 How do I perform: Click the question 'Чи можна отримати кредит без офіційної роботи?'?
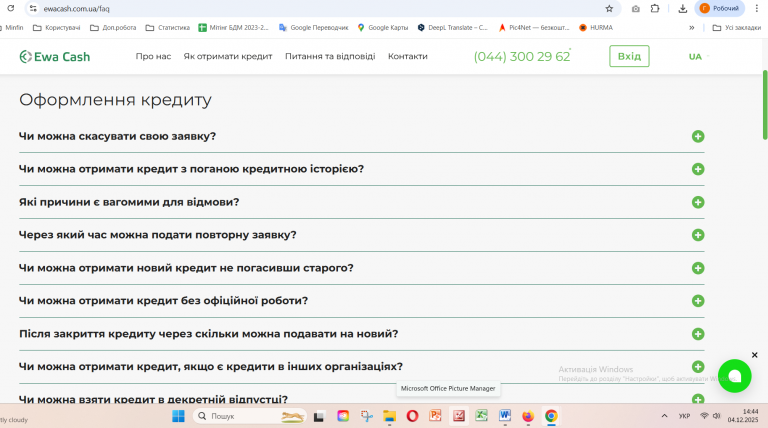coord(164,301)
